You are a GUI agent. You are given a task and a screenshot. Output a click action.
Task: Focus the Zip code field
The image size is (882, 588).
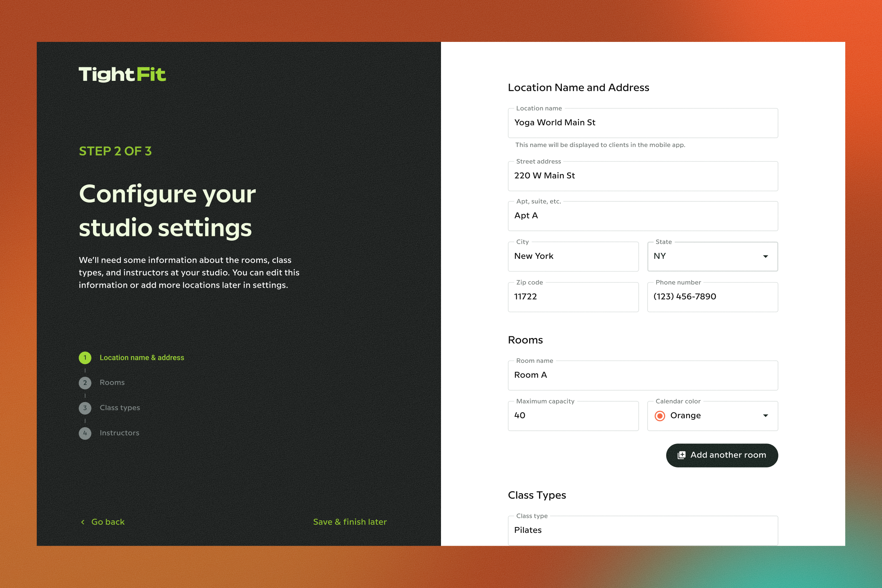pos(573,297)
